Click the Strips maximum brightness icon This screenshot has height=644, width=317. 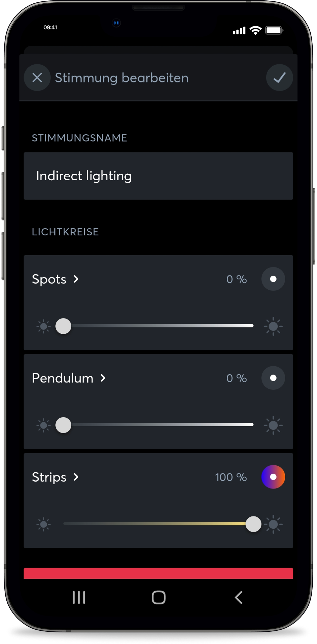point(274,524)
